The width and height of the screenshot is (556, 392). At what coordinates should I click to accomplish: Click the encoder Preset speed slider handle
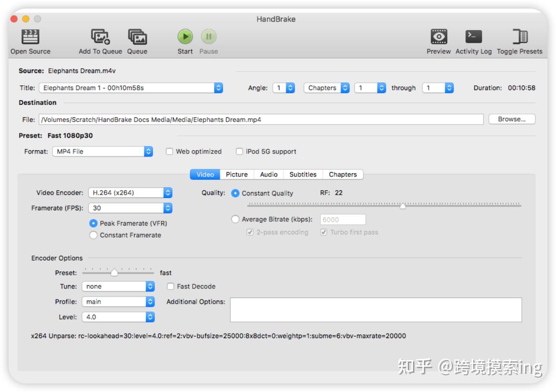tap(114, 272)
